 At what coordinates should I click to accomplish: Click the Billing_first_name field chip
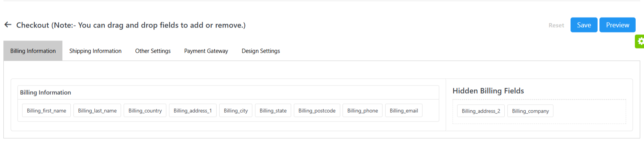46,111
